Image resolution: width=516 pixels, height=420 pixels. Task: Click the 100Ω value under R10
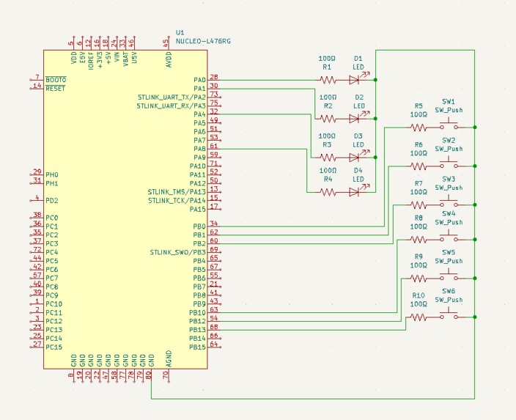tap(419, 304)
